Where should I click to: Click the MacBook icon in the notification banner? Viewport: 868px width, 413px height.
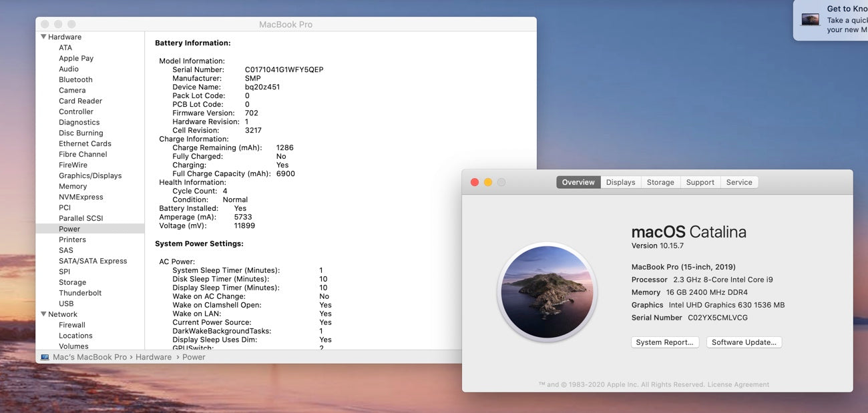click(810, 20)
